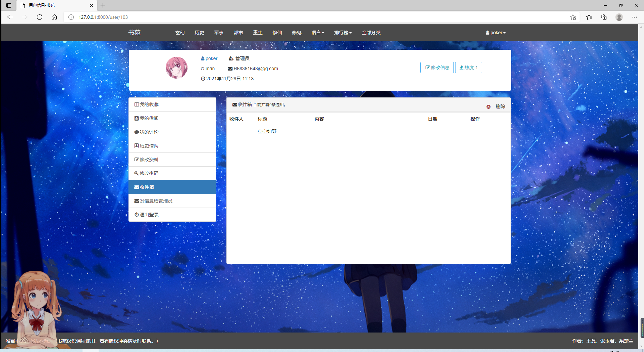
Task: Open 我的评论 in the sidebar
Action: [172, 132]
